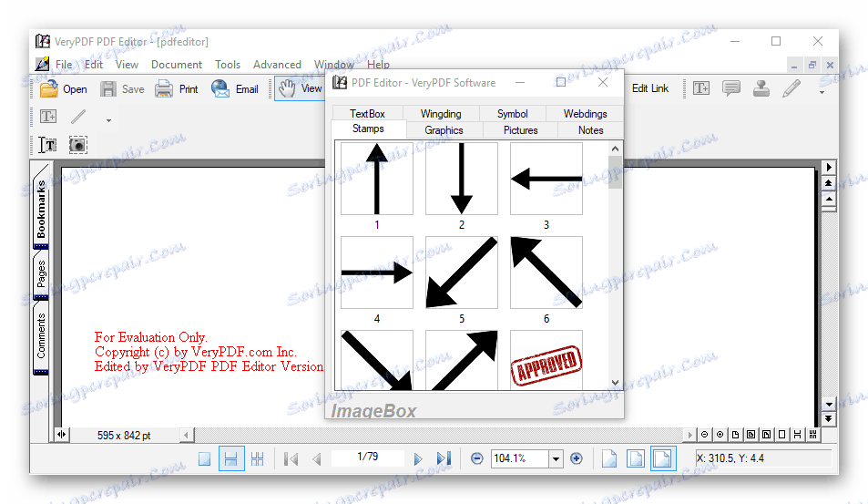Click the highlighted page-fit icon
The height and width of the screenshot is (504, 868).
pyautogui.click(x=663, y=459)
